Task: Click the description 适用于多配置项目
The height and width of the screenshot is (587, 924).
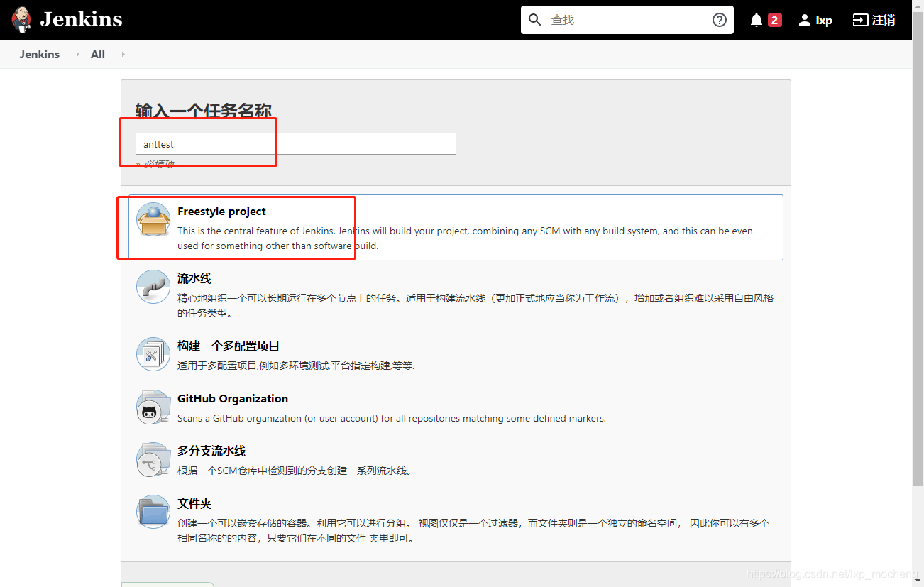Action: pos(296,366)
